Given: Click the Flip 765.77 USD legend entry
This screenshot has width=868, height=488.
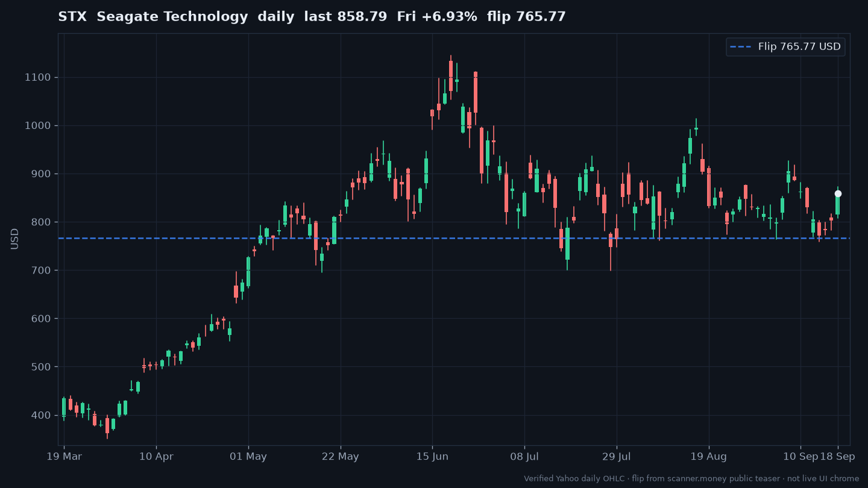Looking at the screenshot, I should click(x=785, y=47).
